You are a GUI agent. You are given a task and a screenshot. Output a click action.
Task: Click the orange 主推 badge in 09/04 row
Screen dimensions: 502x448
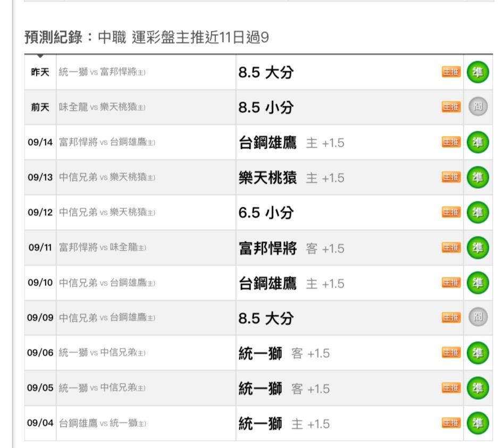(x=451, y=423)
